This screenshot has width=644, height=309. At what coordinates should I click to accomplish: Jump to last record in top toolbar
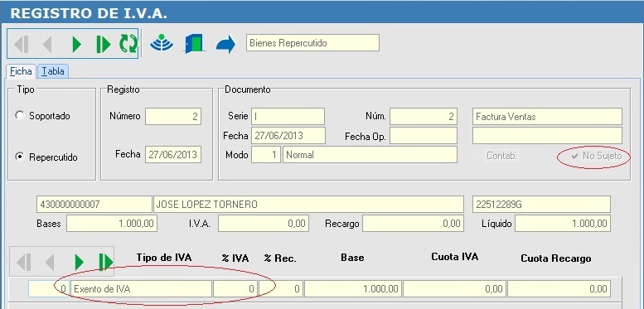[103, 44]
